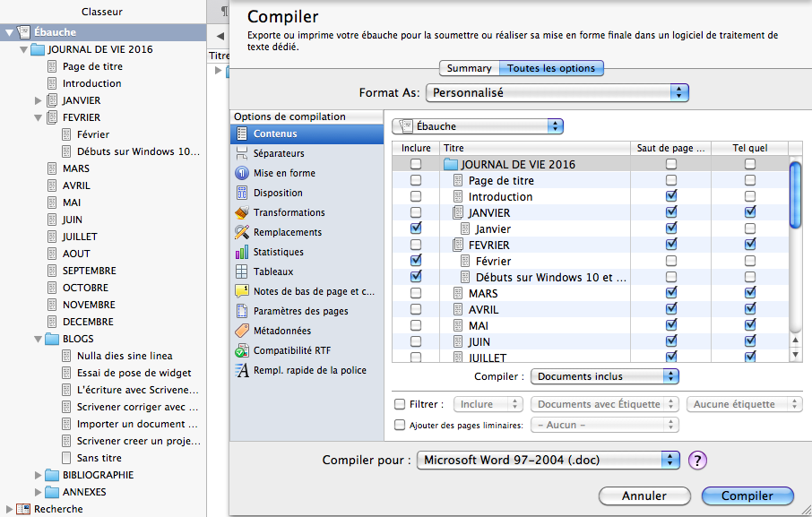
Task: Open the Format As dropdown
Action: click(x=557, y=92)
